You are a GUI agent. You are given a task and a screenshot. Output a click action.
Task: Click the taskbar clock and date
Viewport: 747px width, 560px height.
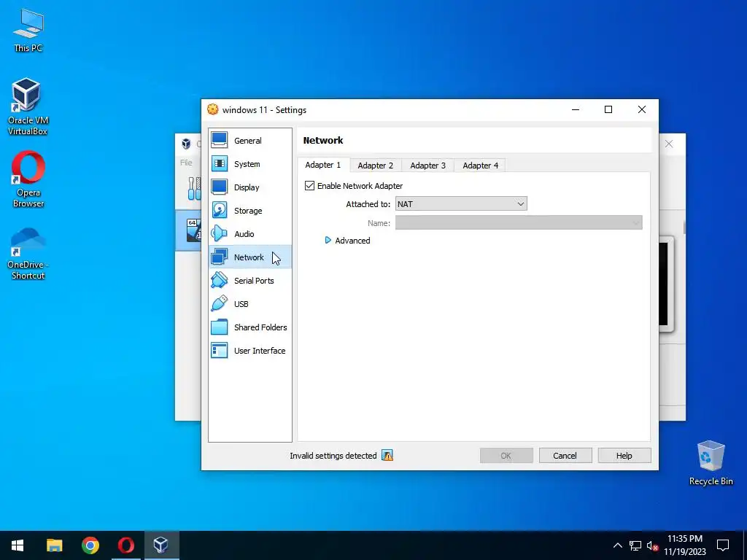click(x=684, y=545)
